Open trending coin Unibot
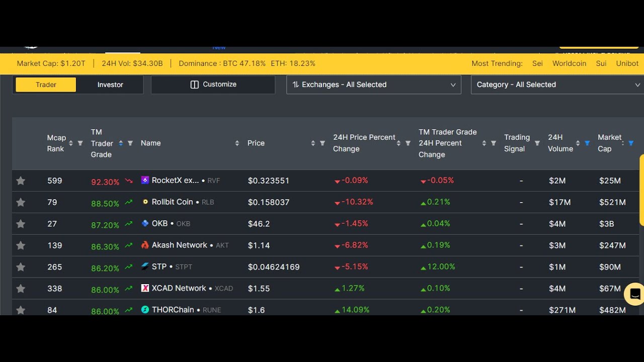This screenshot has height=362, width=644. click(627, 63)
